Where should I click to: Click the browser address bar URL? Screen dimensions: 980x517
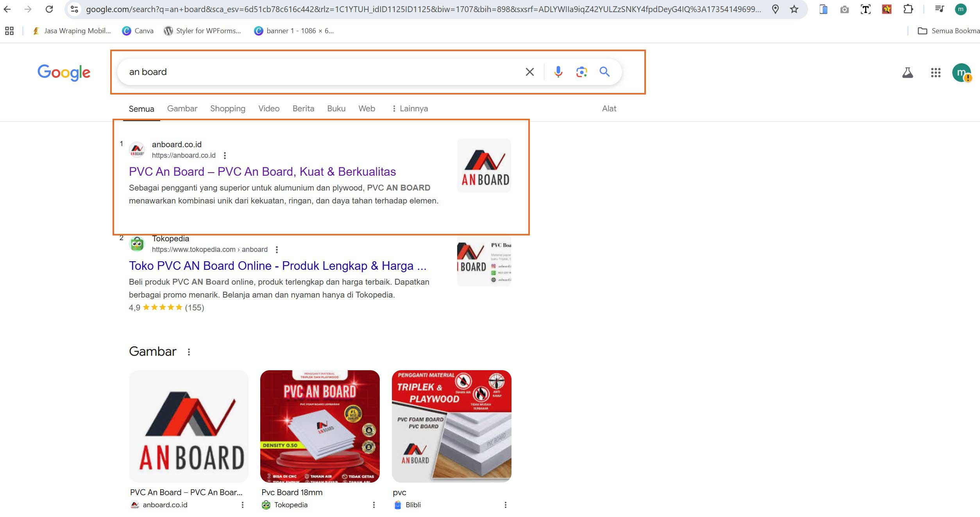click(x=423, y=9)
